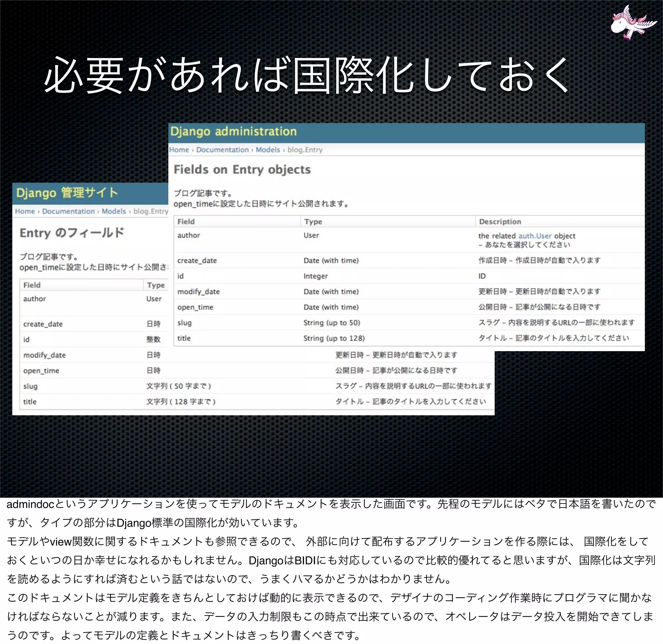
Task: Click String (up to 128) type cell
Action: [334, 339]
